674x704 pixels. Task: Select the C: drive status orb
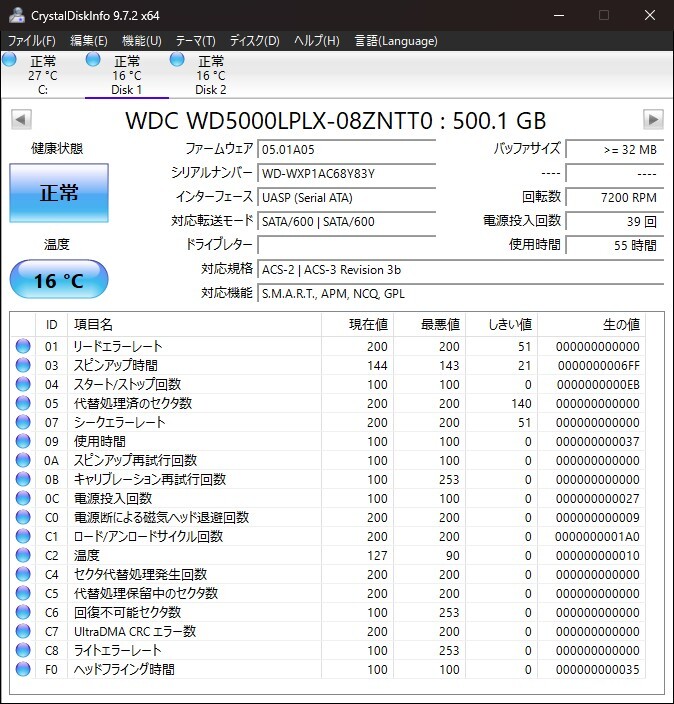[x=10, y=60]
